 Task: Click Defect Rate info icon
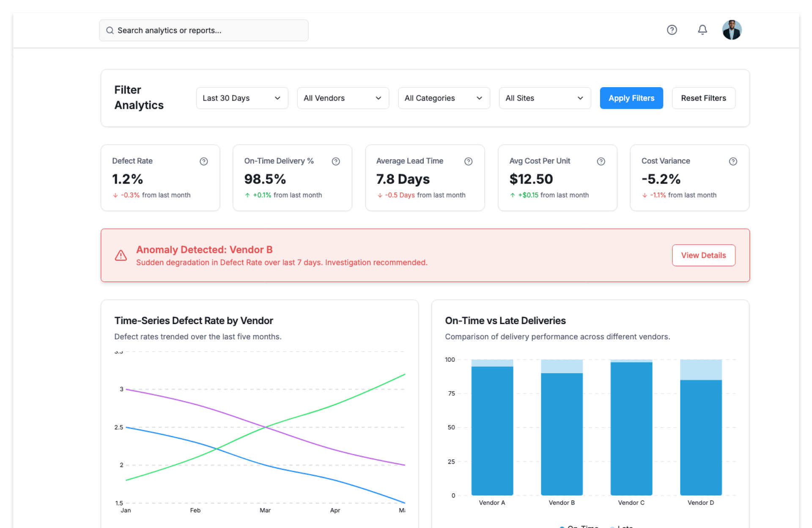(204, 161)
